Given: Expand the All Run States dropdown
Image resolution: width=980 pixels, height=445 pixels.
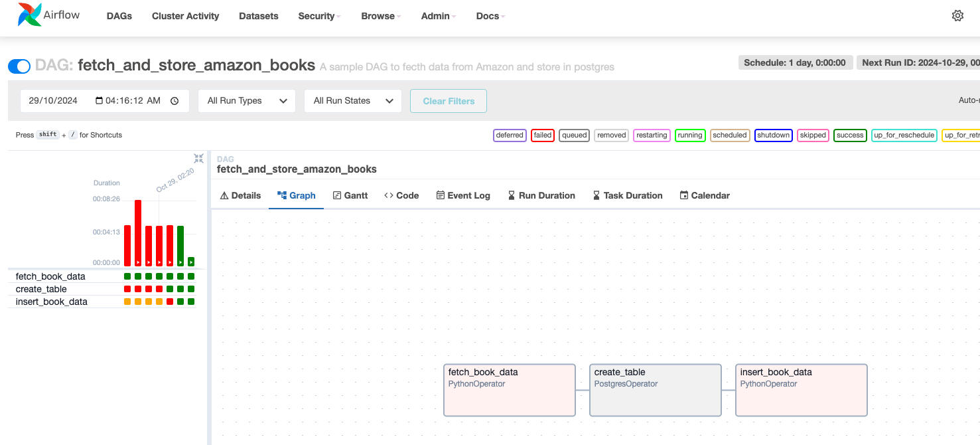Looking at the screenshot, I should [x=353, y=101].
